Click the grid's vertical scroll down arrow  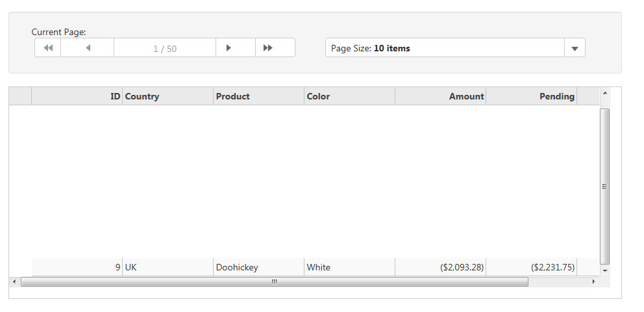tap(605, 270)
